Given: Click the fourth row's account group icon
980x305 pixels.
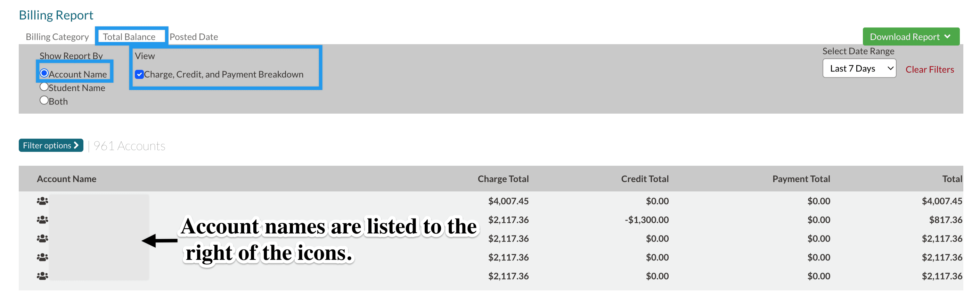Looking at the screenshot, I should (42, 257).
